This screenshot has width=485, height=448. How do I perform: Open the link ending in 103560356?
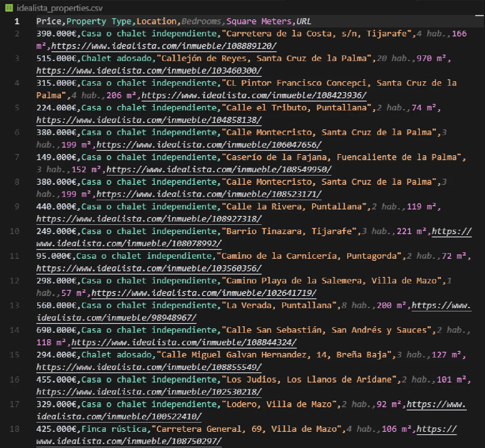point(149,268)
